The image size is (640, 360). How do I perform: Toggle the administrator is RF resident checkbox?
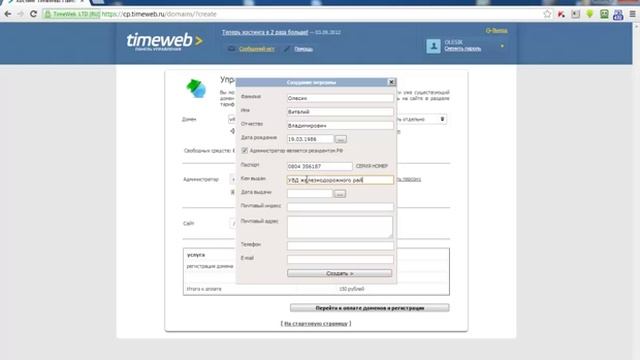244,151
